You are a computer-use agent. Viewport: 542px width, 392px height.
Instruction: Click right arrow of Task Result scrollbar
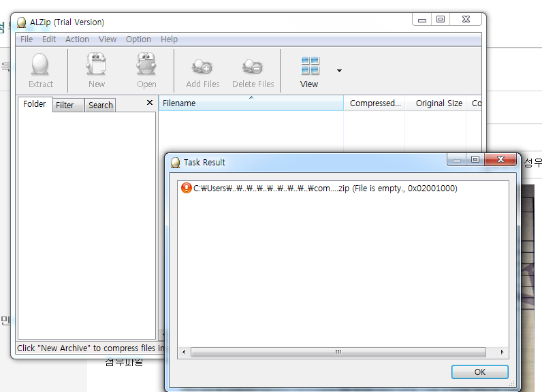tap(503, 353)
